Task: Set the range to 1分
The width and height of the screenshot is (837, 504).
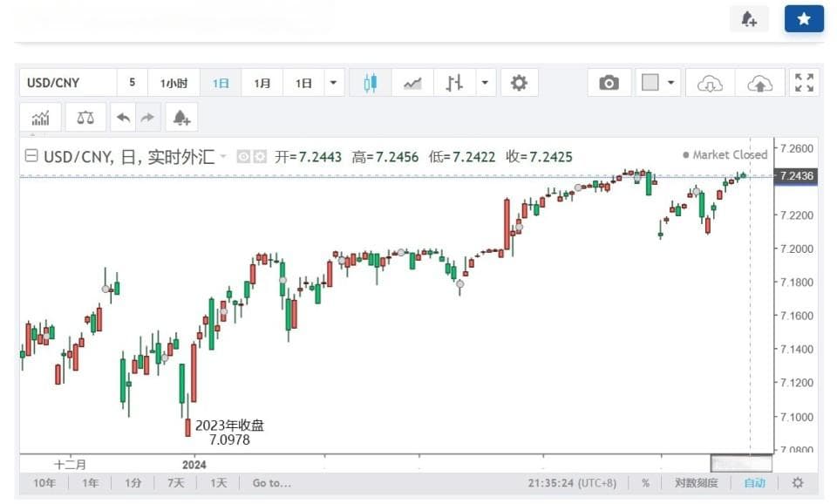Action: click(x=133, y=483)
